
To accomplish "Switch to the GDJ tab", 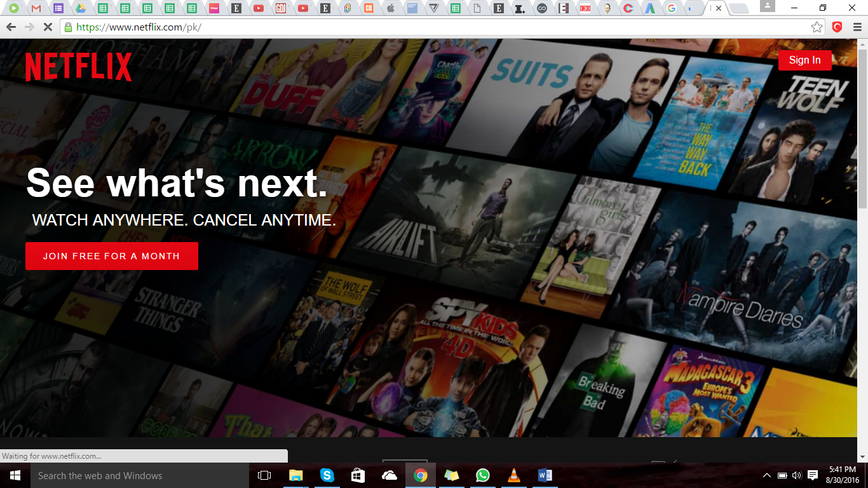I will pyautogui.click(x=281, y=8).
